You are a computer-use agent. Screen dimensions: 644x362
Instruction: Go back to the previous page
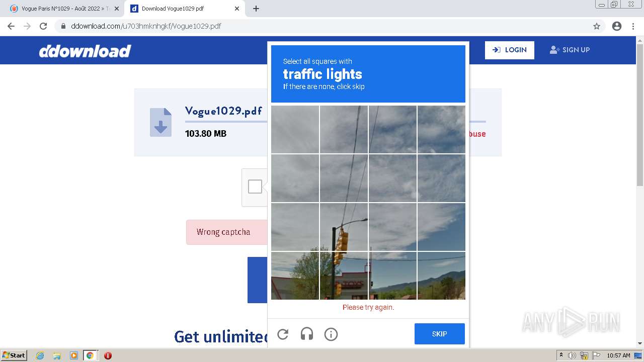click(11, 26)
